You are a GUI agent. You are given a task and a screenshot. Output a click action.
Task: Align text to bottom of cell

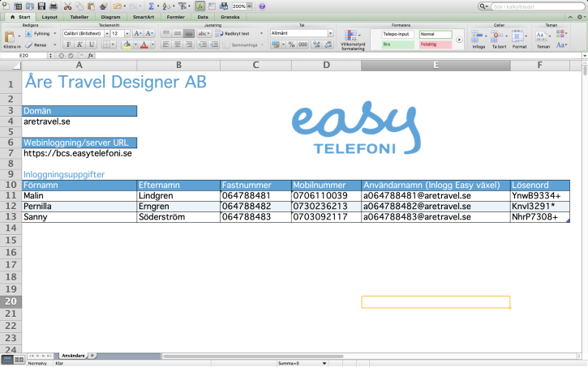pyautogui.click(x=189, y=33)
